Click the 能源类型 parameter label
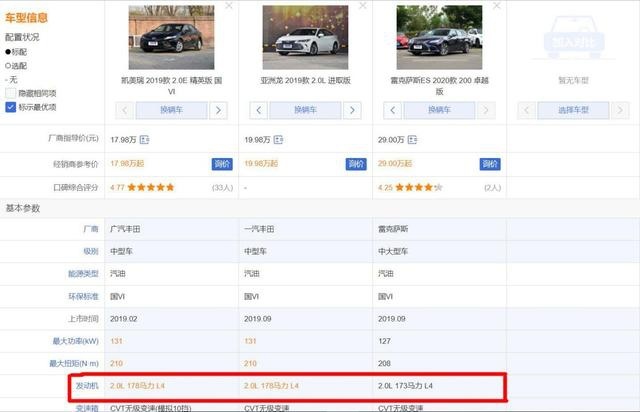 [x=83, y=274]
